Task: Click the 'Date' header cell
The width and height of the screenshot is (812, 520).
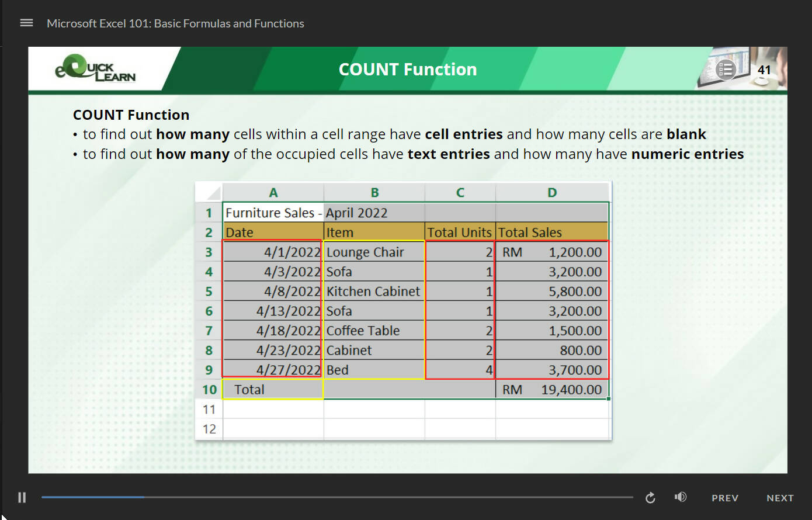Action: 273,232
